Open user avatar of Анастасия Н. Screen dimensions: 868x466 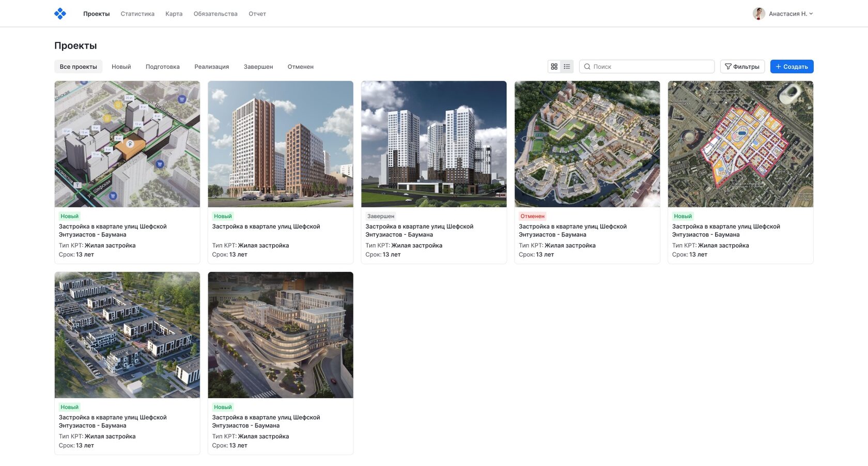click(x=758, y=14)
